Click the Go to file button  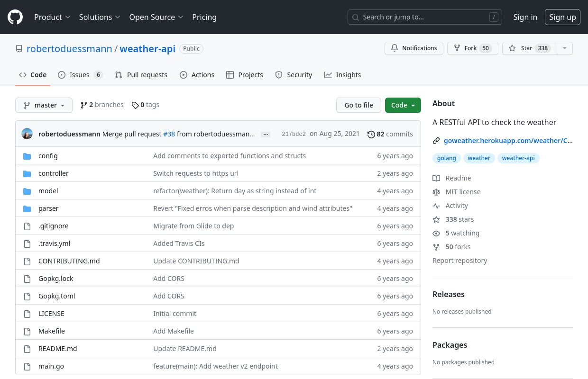tap(358, 105)
